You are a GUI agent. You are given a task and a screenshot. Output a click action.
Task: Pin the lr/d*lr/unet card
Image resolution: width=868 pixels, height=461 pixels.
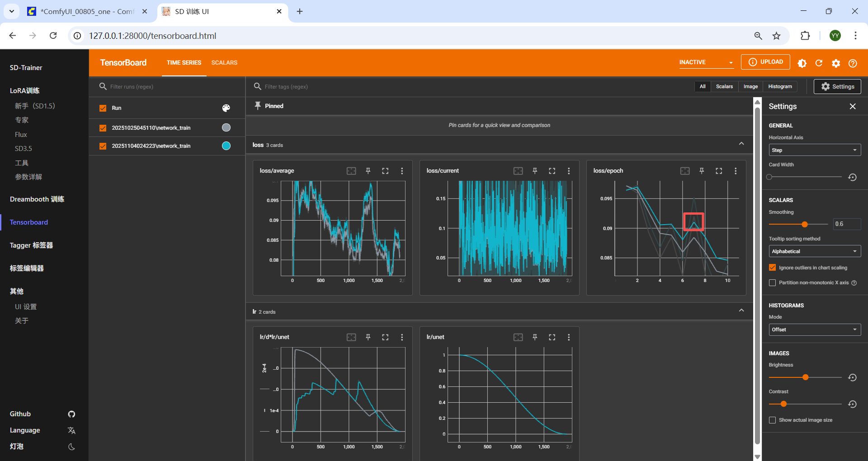point(368,337)
